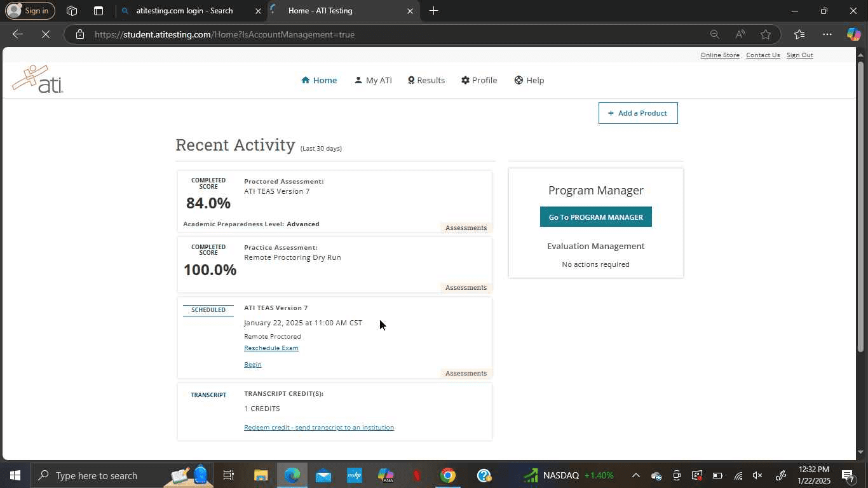The height and width of the screenshot is (488, 868).
Task: Open the My ATI page
Action: (x=373, y=80)
